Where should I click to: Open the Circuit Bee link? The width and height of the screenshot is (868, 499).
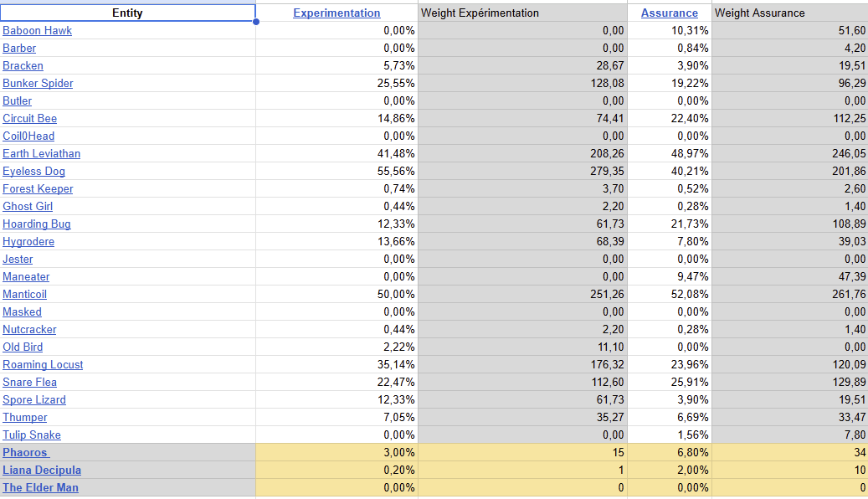pyautogui.click(x=30, y=119)
